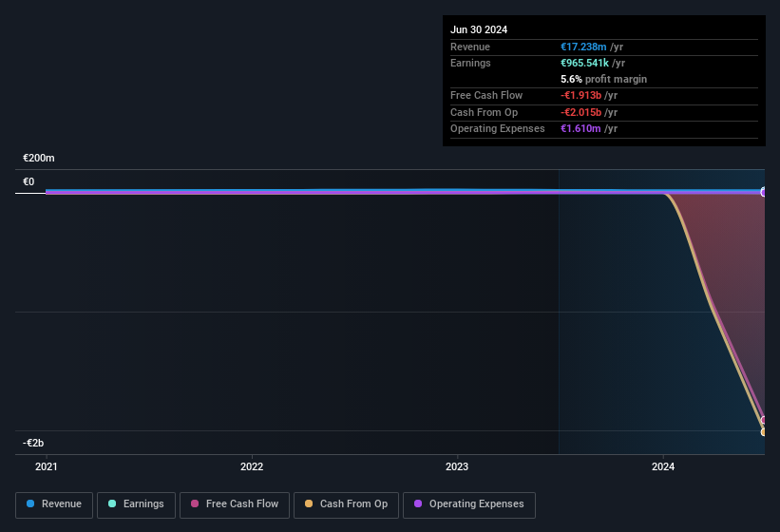Toggle the Revenue series legend button
Image resolution: width=780 pixels, height=532 pixels.
54,505
